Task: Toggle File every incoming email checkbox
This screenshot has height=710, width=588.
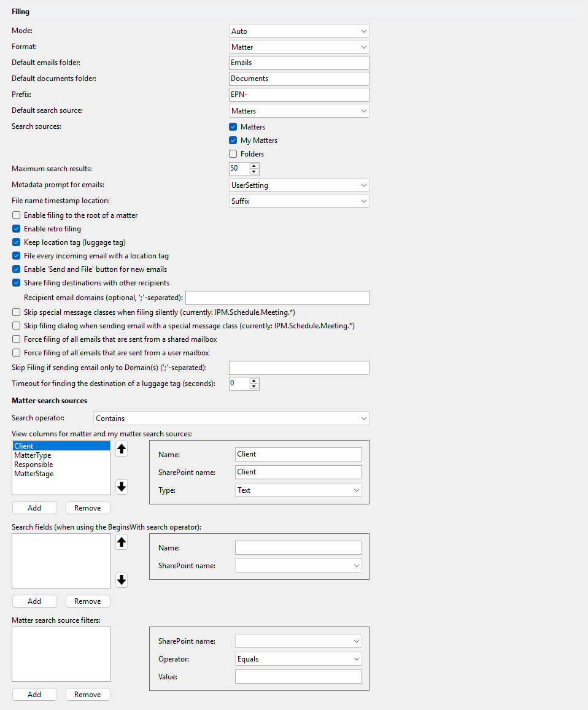Action: 17,256
